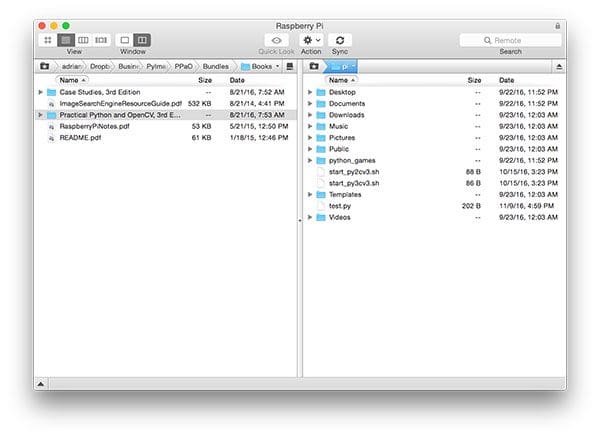Click the disk icon after Books breadcrumb
Screen dimensions: 600x438
(x=290, y=67)
